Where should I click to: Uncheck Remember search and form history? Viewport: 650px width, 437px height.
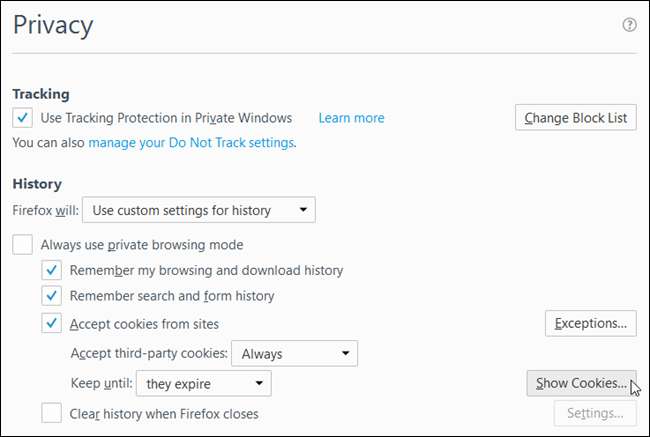[52, 296]
